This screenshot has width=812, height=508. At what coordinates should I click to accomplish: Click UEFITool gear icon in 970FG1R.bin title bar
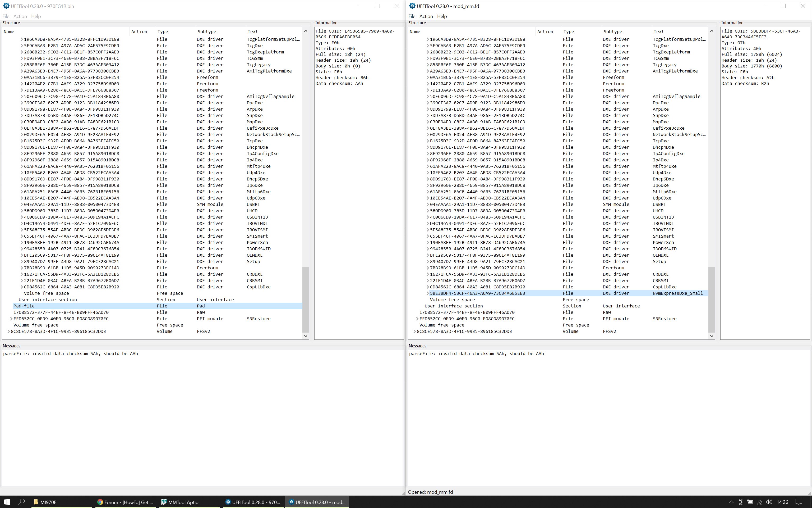(6, 6)
